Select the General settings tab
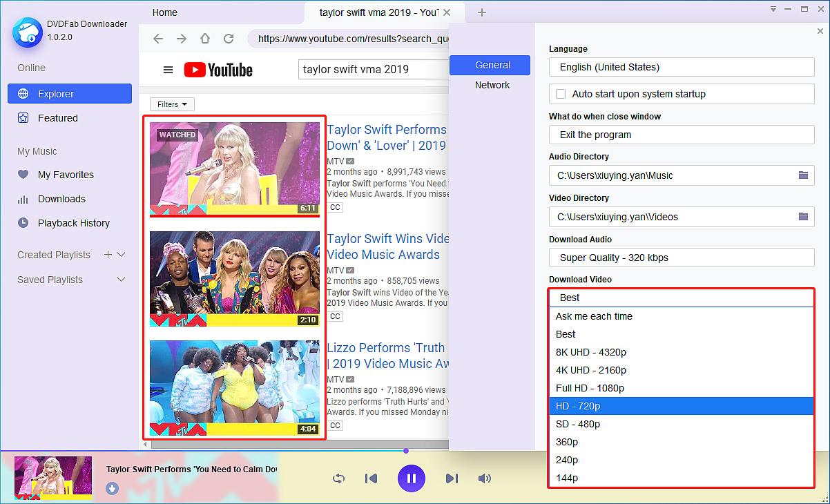 (x=490, y=65)
